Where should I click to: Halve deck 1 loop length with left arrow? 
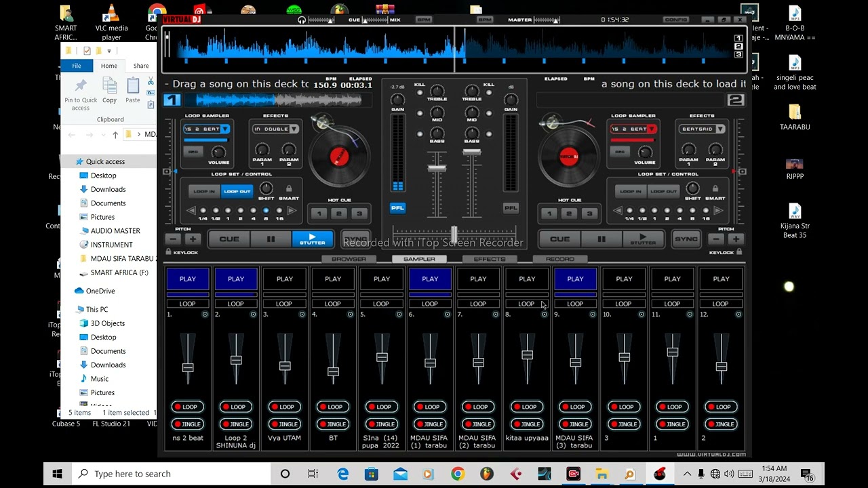[191, 211]
